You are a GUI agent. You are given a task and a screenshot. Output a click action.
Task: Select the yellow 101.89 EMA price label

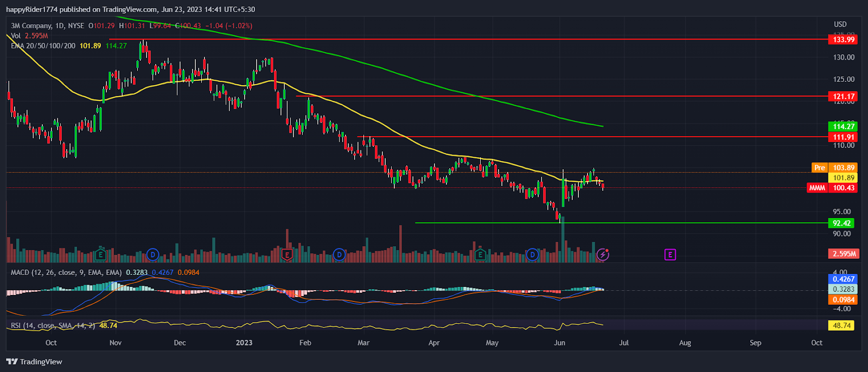point(844,178)
